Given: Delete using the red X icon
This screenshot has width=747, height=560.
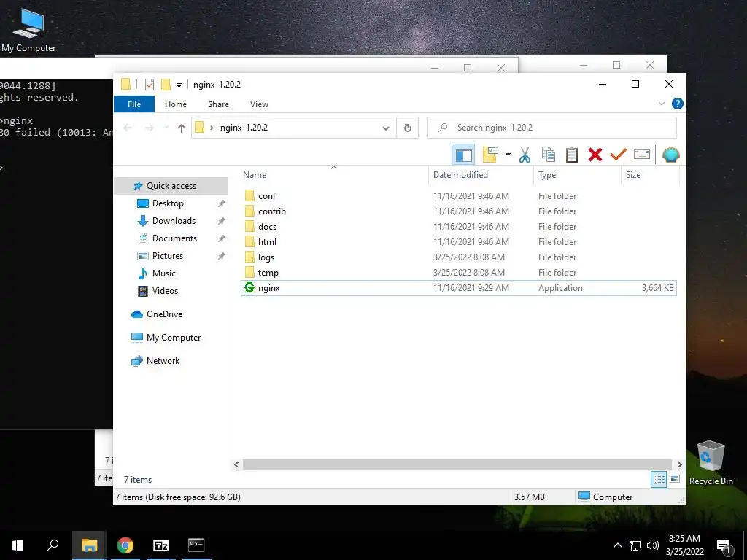Looking at the screenshot, I should [x=595, y=155].
